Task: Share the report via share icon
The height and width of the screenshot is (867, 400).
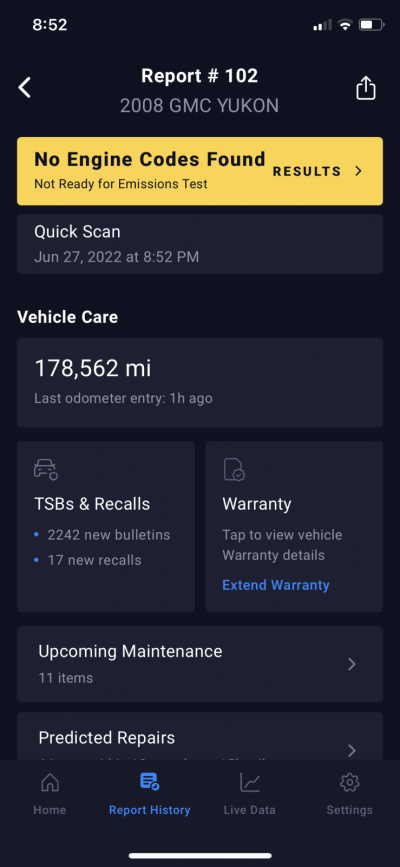Action: (366, 88)
